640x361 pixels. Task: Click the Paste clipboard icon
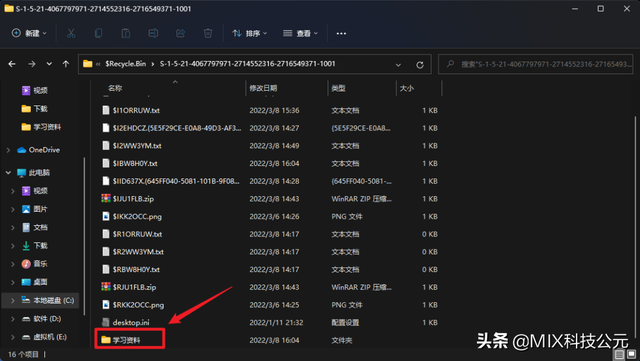126,33
